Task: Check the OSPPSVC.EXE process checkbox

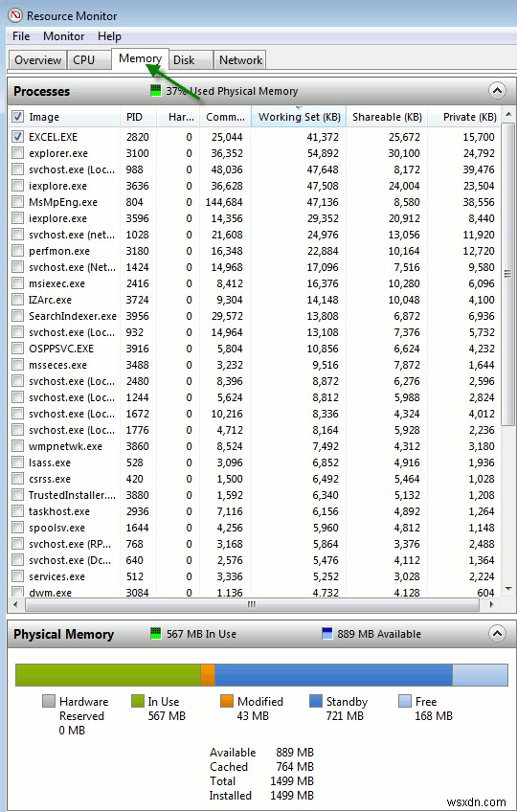Action: click(x=17, y=348)
